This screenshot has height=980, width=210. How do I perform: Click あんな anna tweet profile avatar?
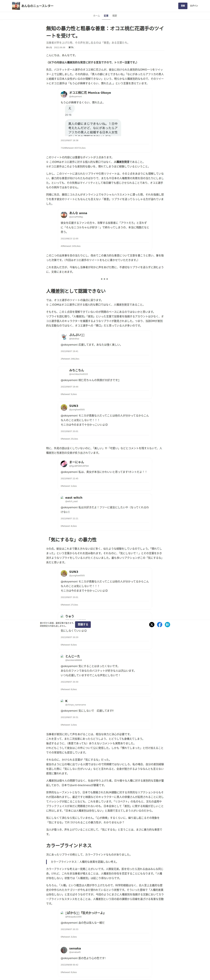(x=64, y=215)
